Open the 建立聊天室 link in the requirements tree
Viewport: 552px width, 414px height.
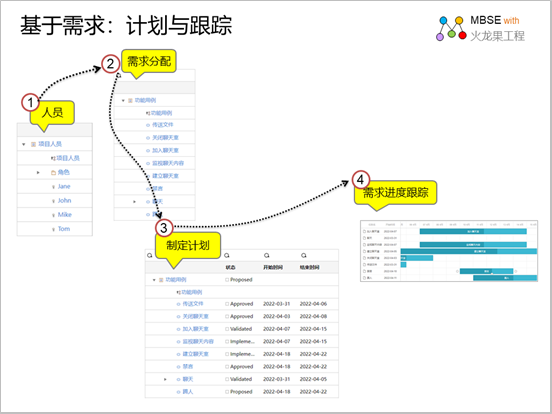165,176
